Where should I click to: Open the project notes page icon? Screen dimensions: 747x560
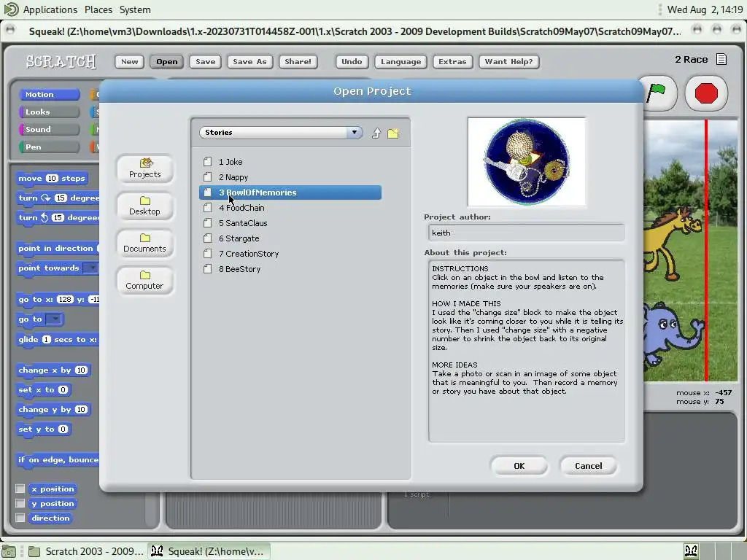[721, 60]
